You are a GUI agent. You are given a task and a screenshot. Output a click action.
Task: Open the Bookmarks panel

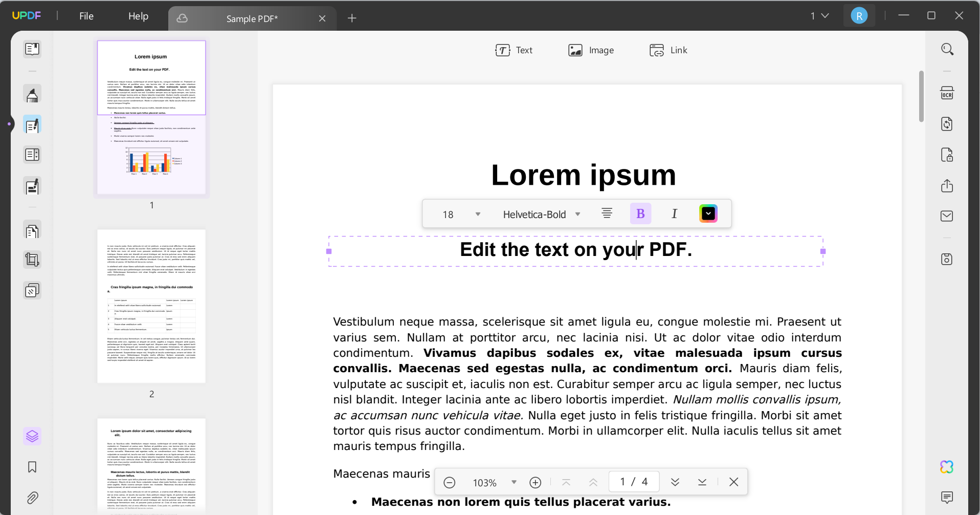[x=32, y=467]
